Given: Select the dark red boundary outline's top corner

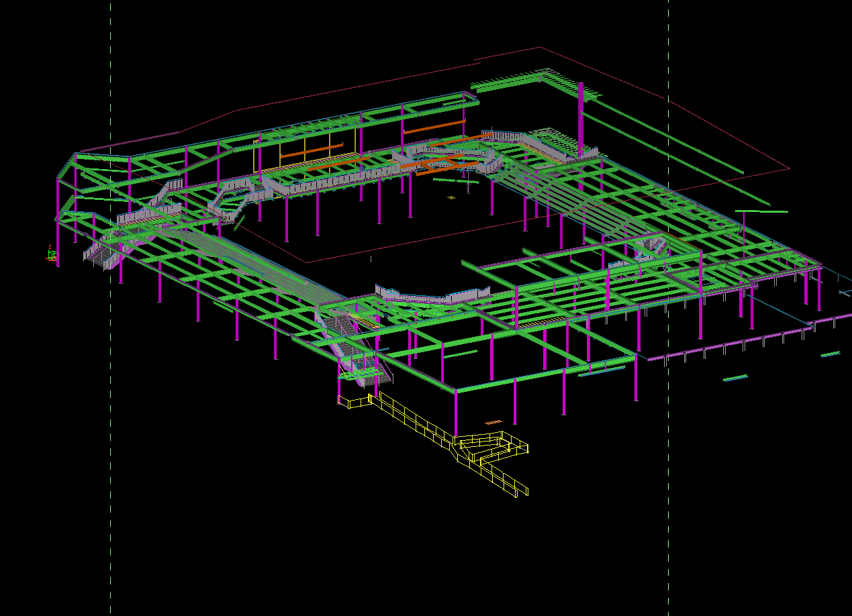Looking at the screenshot, I should click(540, 48).
